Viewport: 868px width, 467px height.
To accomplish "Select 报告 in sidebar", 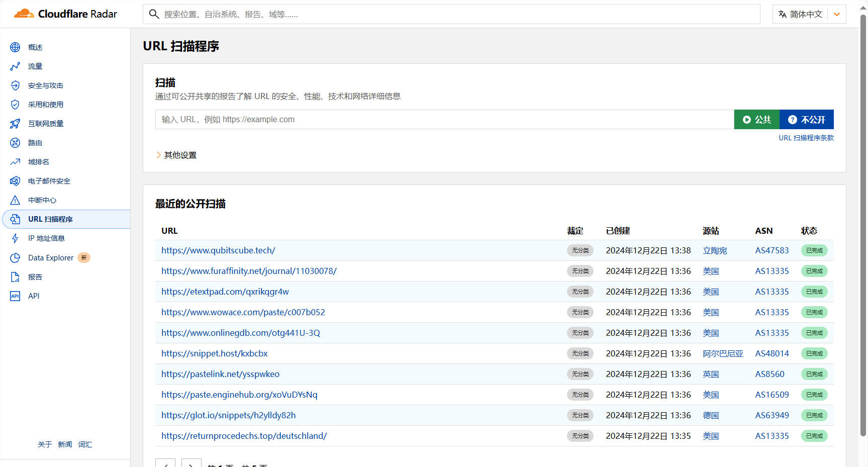I will (x=35, y=277).
